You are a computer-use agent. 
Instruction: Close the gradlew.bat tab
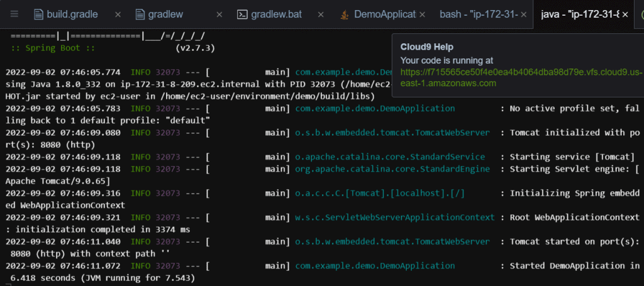[x=319, y=14]
